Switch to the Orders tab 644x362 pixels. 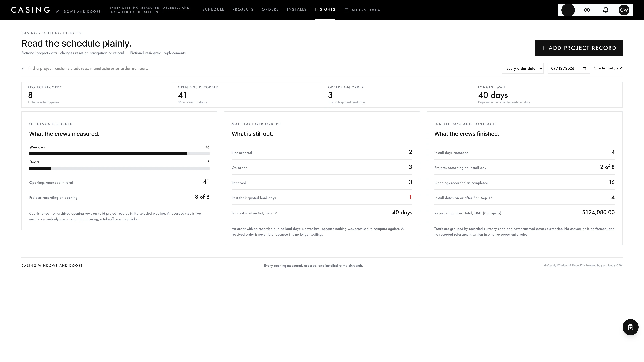tap(270, 10)
